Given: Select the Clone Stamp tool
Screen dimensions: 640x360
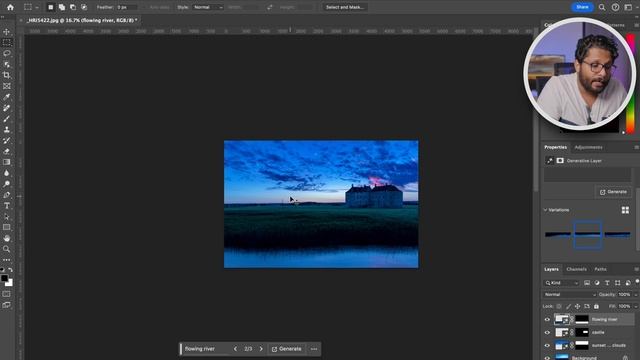Looking at the screenshot, I should (x=7, y=129).
